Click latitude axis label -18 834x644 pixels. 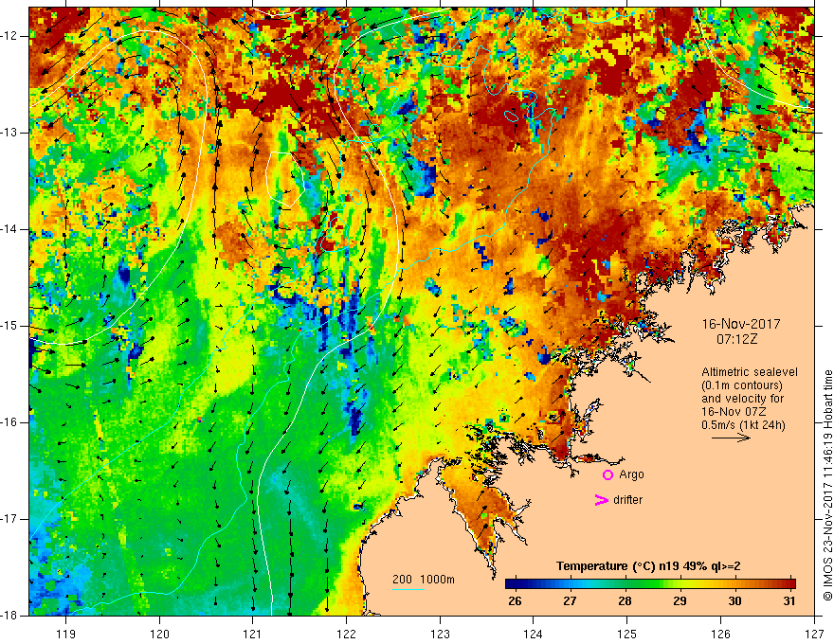click(10, 616)
